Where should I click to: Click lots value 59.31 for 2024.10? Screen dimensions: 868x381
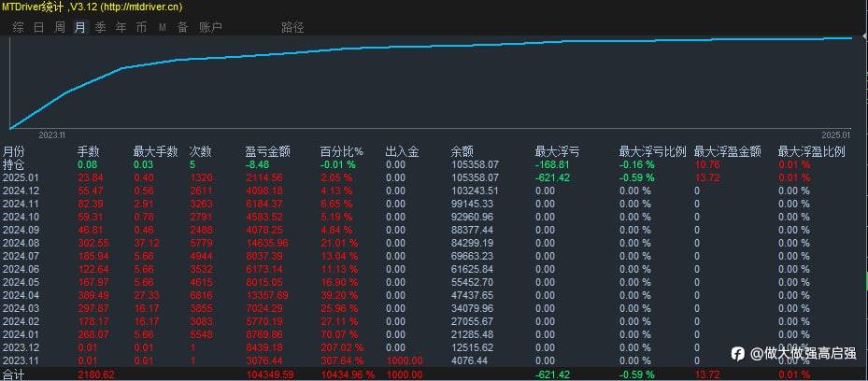(90, 217)
